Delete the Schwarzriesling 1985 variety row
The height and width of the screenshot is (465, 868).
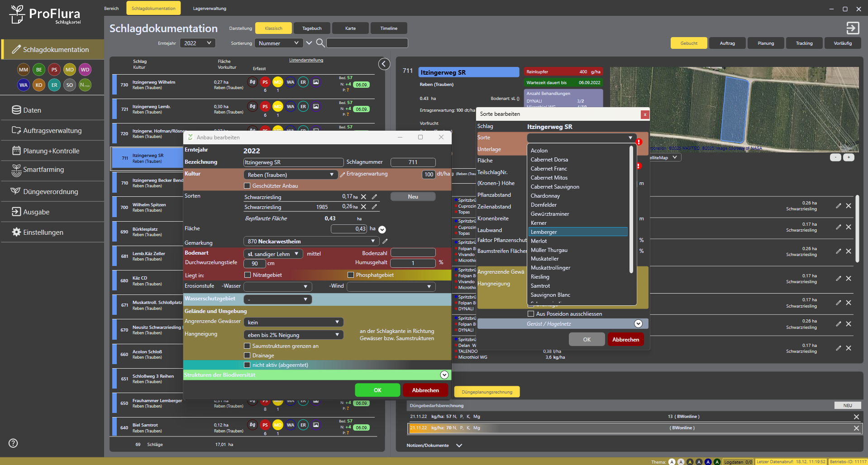pyautogui.click(x=363, y=207)
